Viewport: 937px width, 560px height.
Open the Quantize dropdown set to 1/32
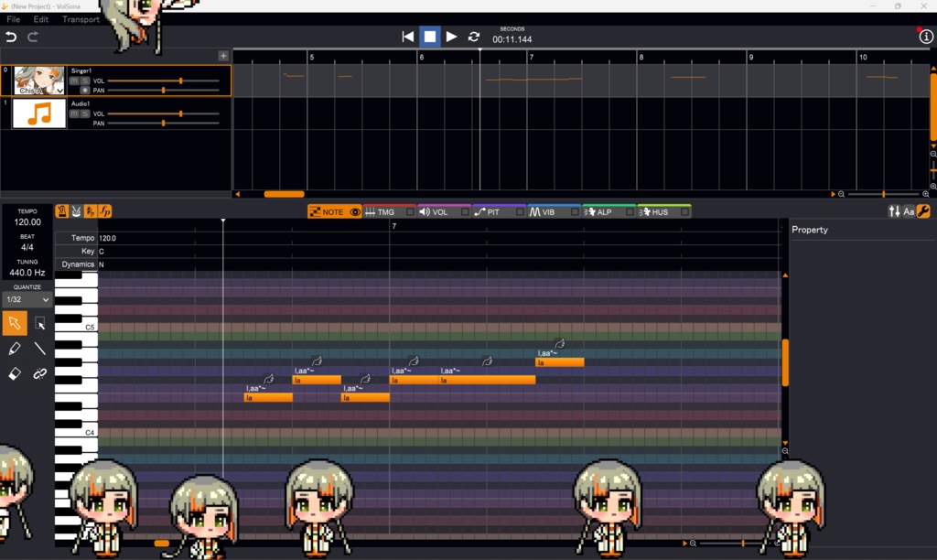click(26, 299)
